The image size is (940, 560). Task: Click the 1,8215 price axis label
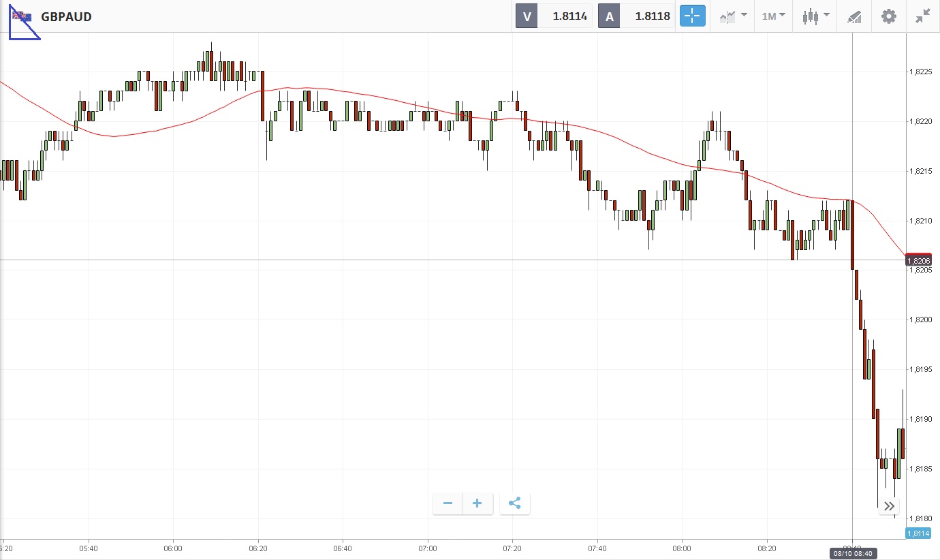pos(922,171)
